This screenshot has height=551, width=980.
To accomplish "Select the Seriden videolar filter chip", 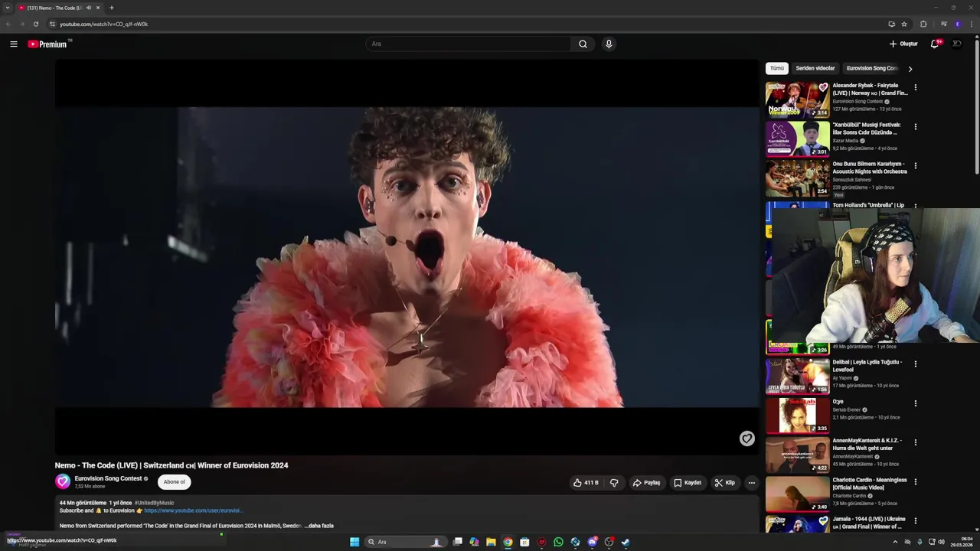I will pos(815,68).
